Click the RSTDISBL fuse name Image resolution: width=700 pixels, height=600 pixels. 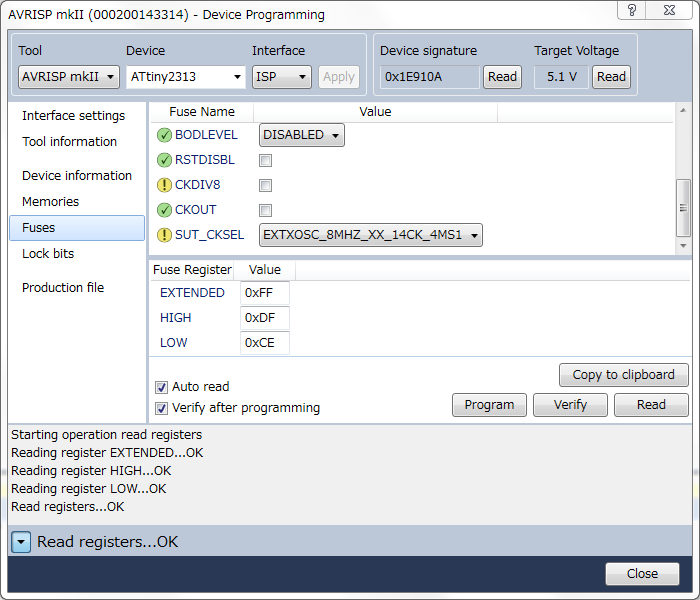point(205,160)
